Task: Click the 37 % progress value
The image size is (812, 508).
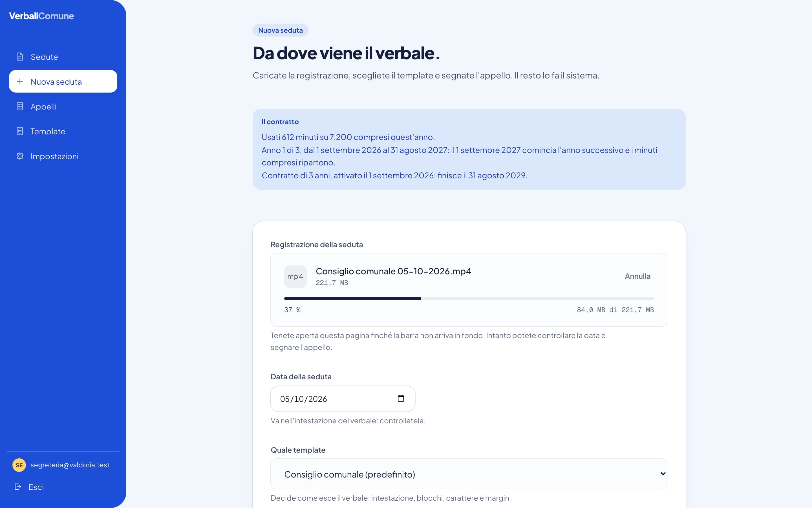Action: point(292,310)
